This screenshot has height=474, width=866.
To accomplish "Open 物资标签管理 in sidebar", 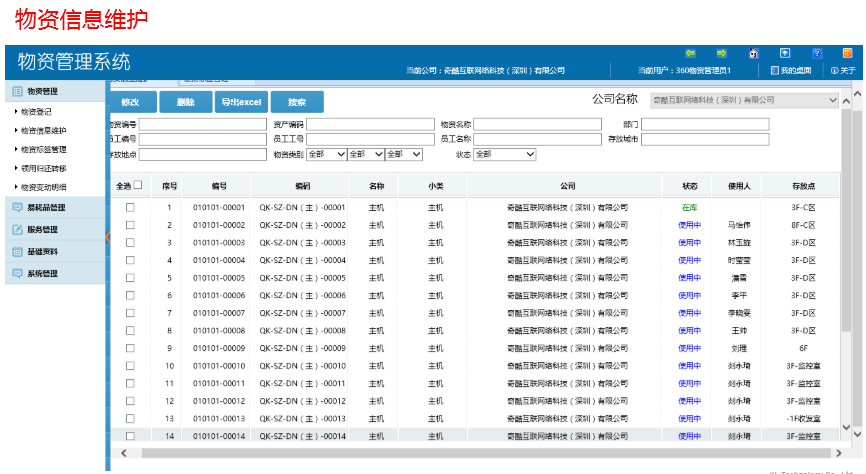I will coord(43,149).
